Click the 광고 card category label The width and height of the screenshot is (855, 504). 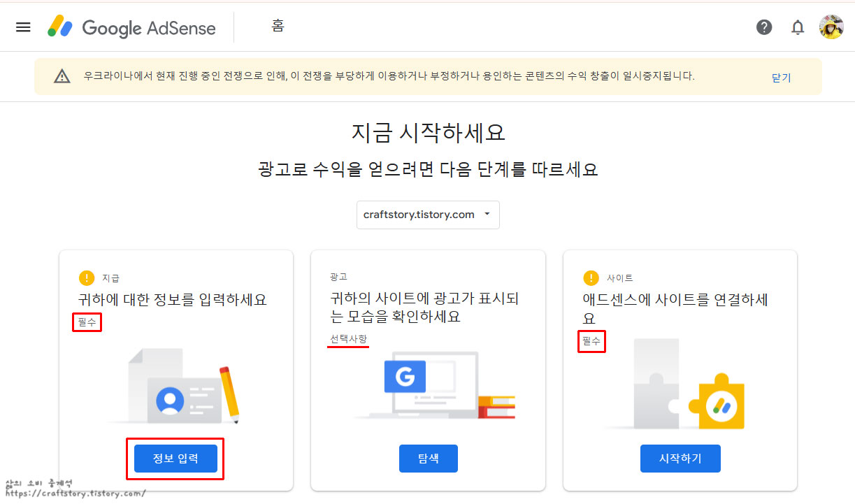[x=339, y=278]
